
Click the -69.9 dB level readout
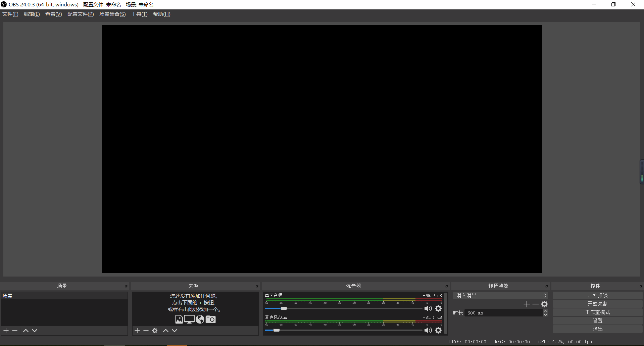(x=432, y=296)
